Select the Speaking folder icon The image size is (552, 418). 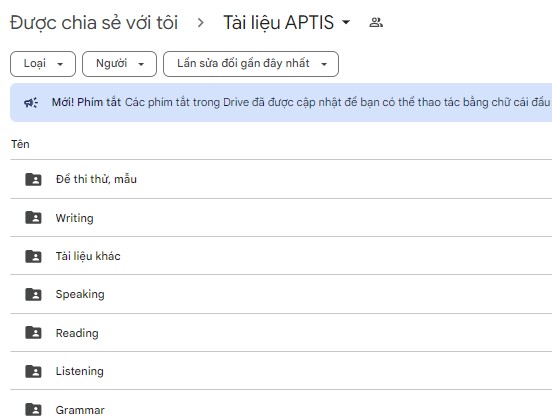point(33,294)
